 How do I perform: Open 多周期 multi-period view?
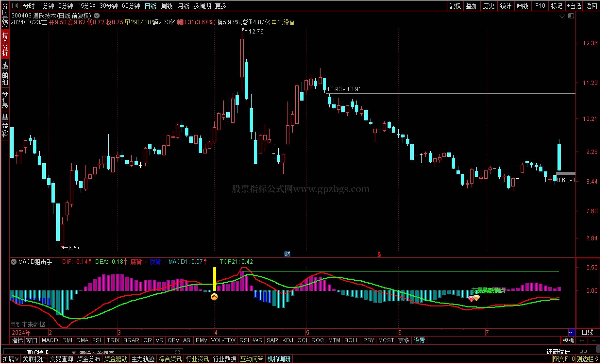click(202, 6)
